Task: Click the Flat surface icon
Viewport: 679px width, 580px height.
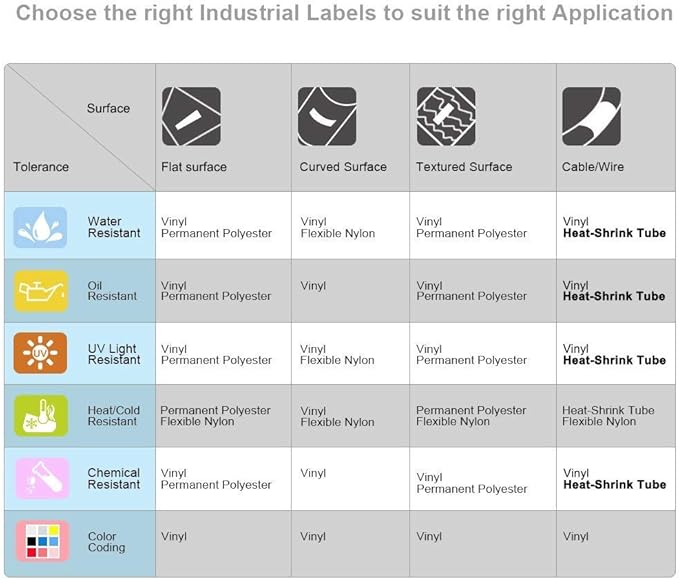Action: (x=191, y=116)
